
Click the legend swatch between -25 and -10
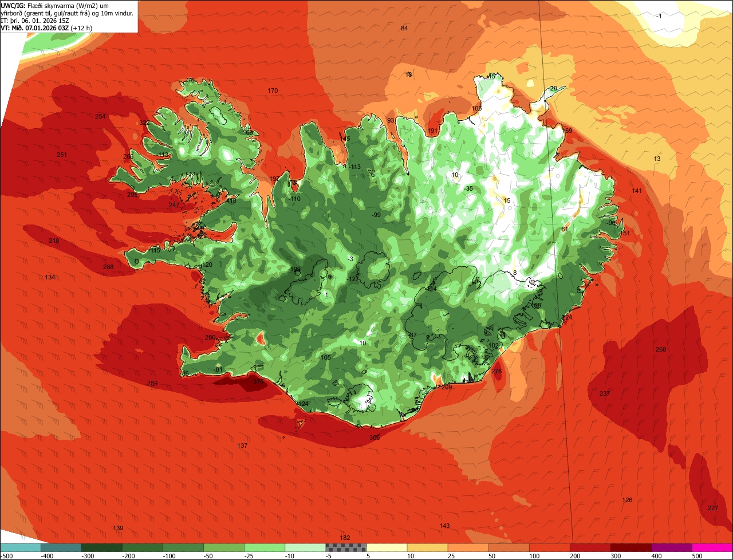(264, 547)
